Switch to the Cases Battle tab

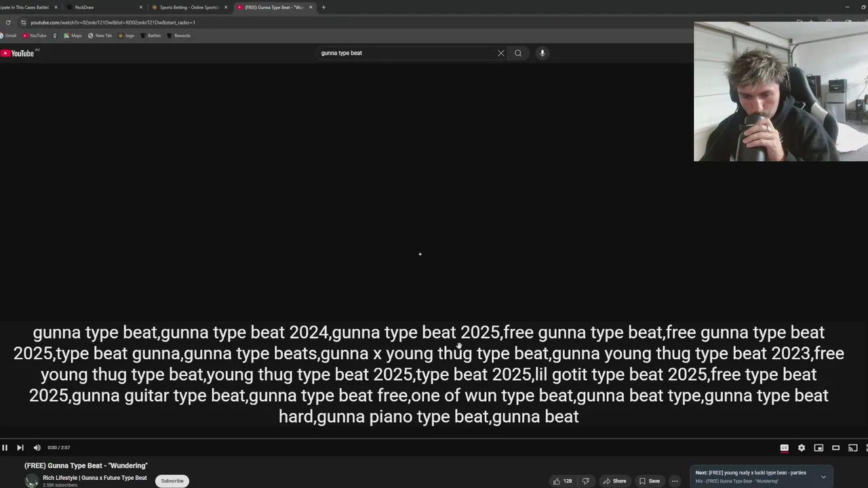[24, 7]
